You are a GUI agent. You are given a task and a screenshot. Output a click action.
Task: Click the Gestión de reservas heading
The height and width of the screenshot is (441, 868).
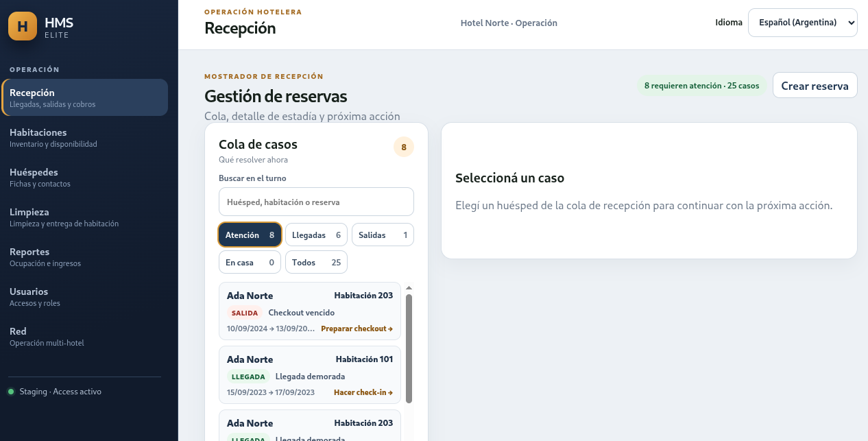pos(276,96)
